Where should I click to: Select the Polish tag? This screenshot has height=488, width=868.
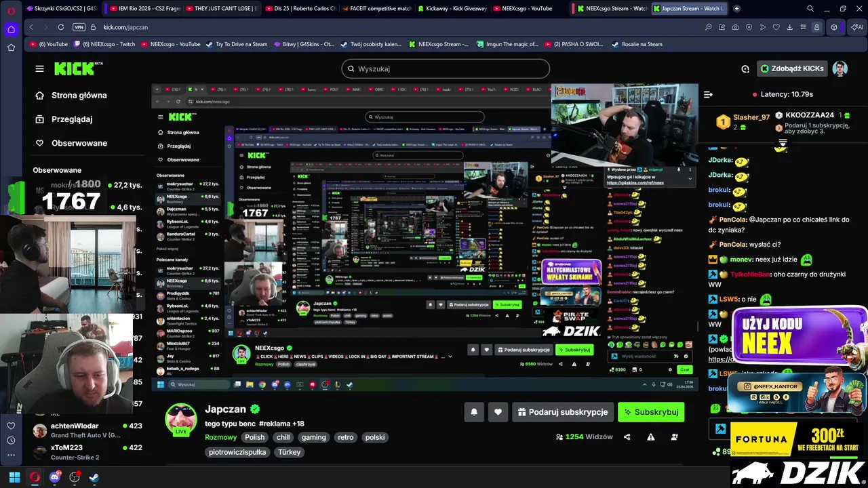coord(255,437)
